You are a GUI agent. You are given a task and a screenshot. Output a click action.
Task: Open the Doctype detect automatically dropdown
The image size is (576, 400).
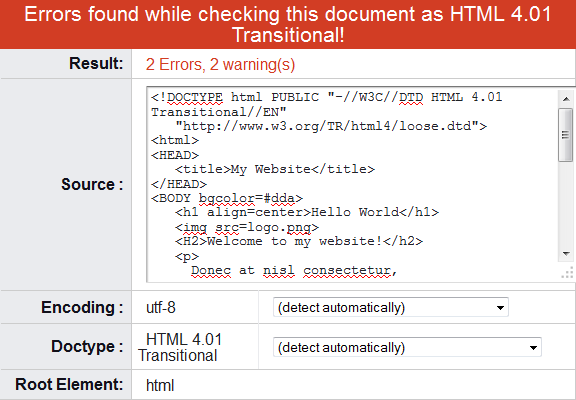pyautogui.click(x=407, y=347)
